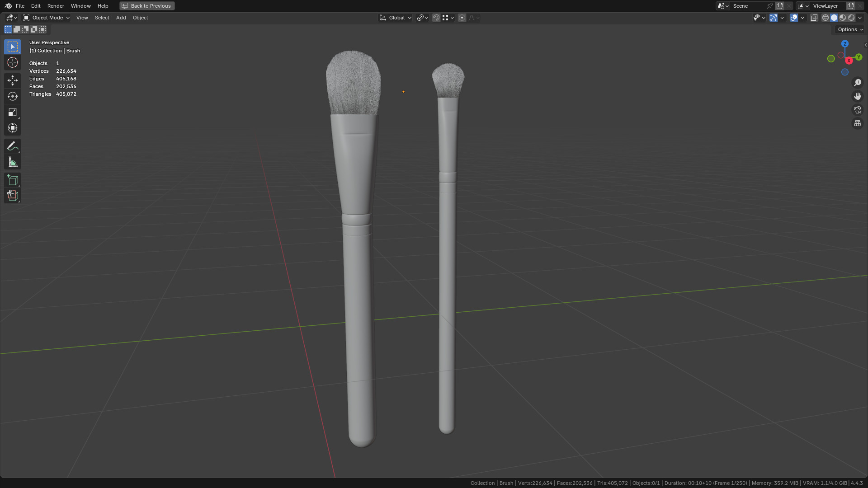Image resolution: width=868 pixels, height=488 pixels.
Task: Switch to solid shading
Action: [834, 18]
